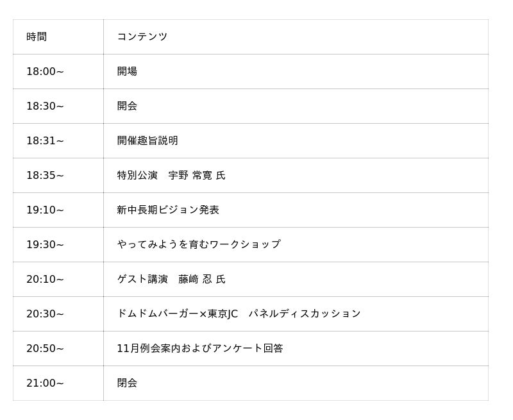
Task: Click the ドムドムバーガー×東京JC panel discussion entry
Action: coord(239,314)
